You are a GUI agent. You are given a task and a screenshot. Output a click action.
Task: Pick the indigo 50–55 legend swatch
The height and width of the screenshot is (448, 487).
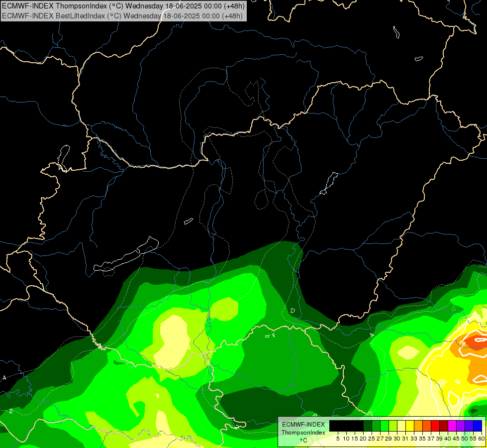469,426
